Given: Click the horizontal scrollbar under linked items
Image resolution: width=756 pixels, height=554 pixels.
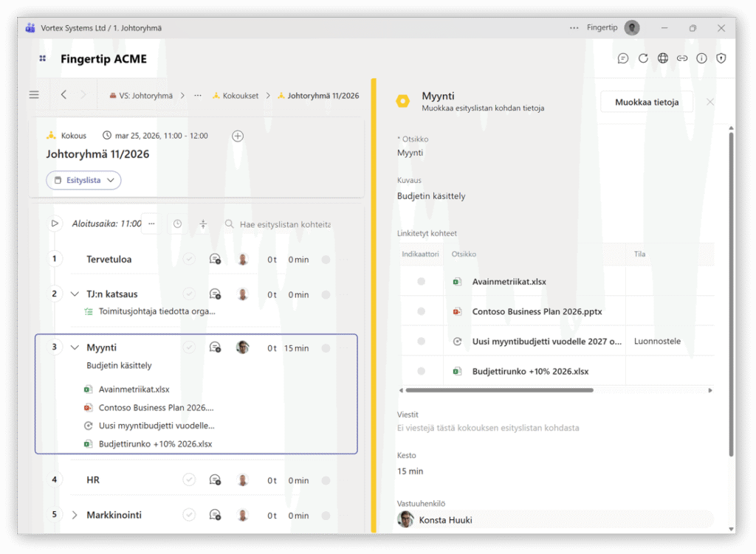Looking at the screenshot, I should pyautogui.click(x=499, y=390).
